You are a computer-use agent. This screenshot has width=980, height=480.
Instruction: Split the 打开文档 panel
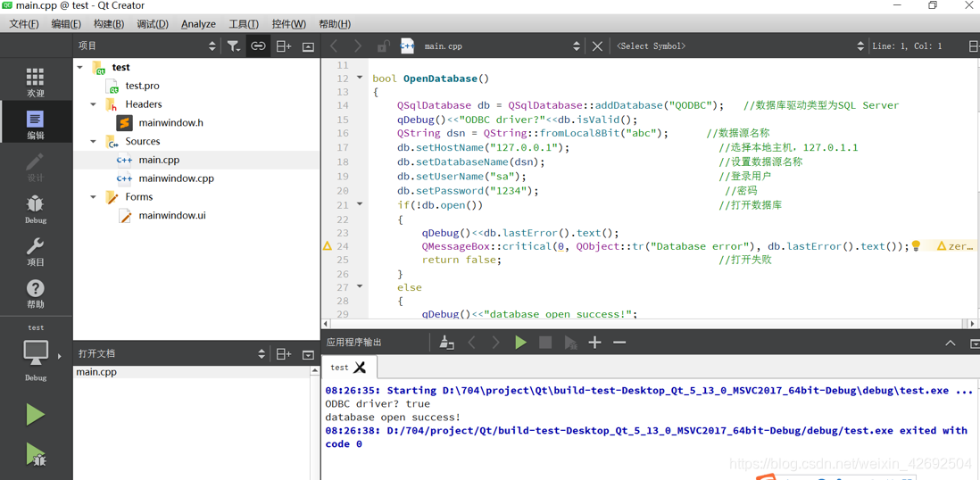click(x=284, y=353)
